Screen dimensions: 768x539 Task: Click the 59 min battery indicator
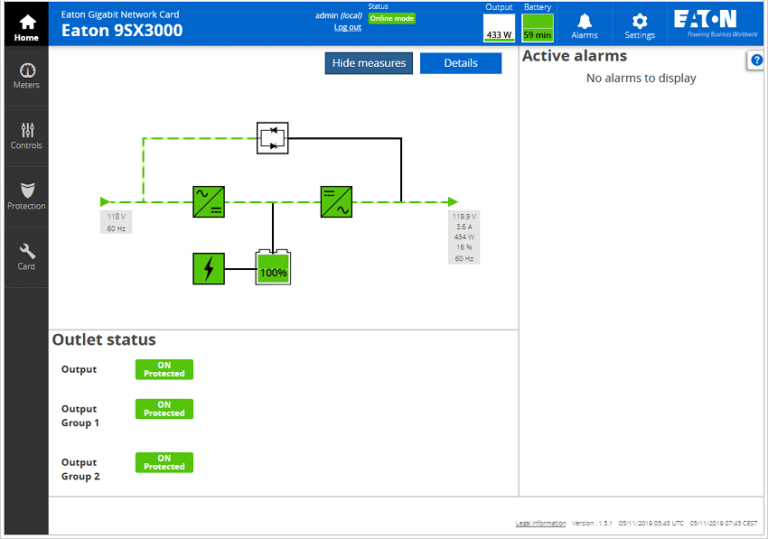537,28
